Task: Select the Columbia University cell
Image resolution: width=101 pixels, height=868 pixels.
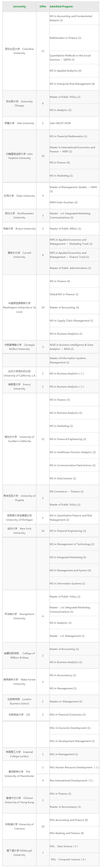Action: click(19, 51)
